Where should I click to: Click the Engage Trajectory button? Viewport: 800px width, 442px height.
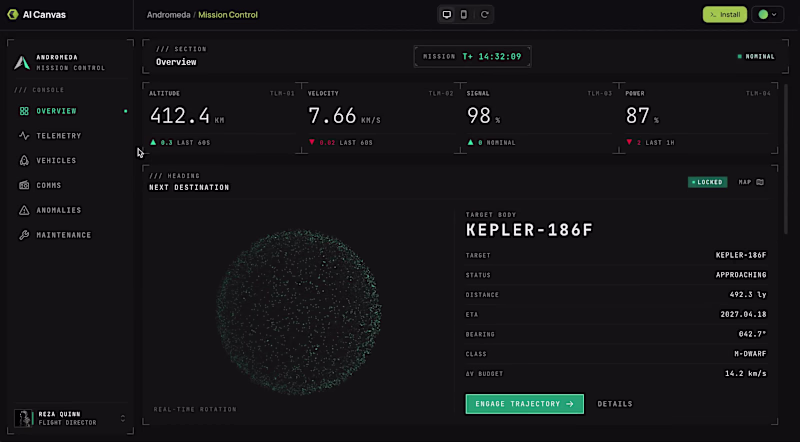524,404
